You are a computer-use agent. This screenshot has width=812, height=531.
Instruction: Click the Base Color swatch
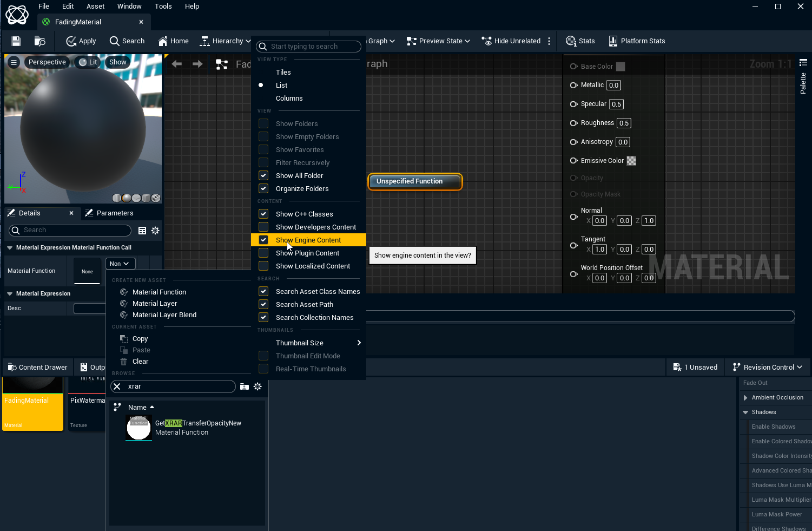pyautogui.click(x=620, y=67)
